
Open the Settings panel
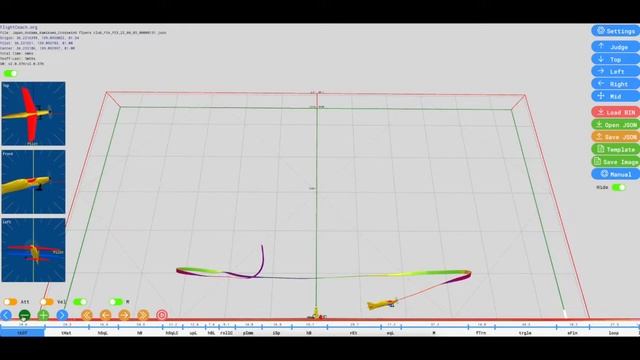tap(616, 31)
